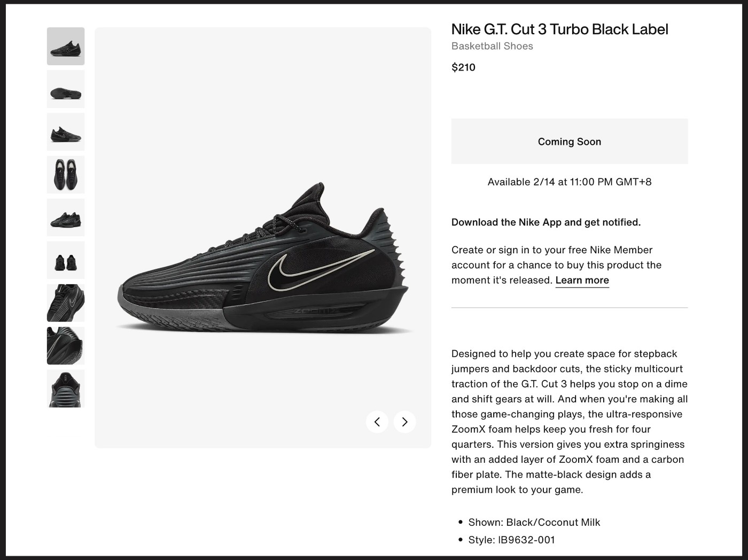This screenshot has height=560, width=748.
Task: Show the rear heel pair thumbnail
Action: click(x=66, y=260)
